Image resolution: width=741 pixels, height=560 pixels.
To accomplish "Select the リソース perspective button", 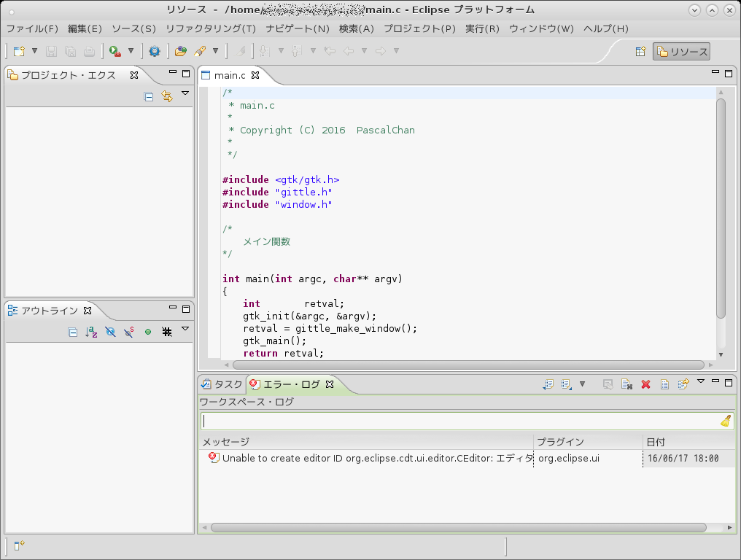I will (681, 52).
